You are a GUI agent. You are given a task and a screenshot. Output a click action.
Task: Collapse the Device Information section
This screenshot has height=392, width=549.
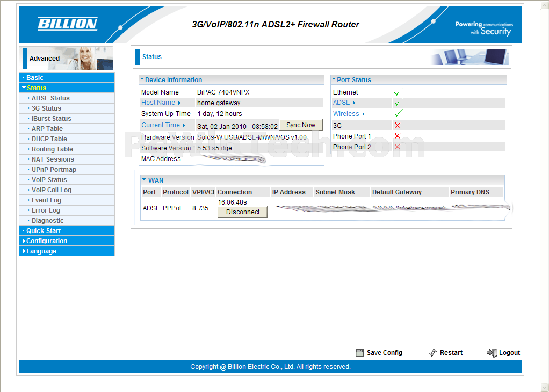tap(142, 79)
